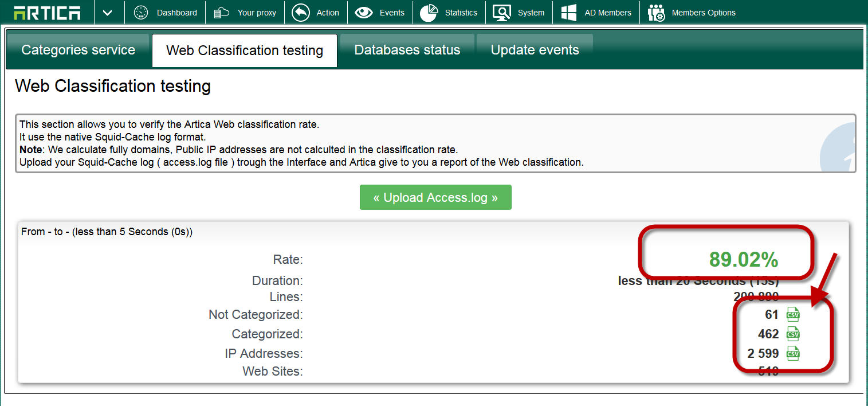868x406 pixels.
Task: Select the Web Classification testing tab
Action: click(245, 50)
